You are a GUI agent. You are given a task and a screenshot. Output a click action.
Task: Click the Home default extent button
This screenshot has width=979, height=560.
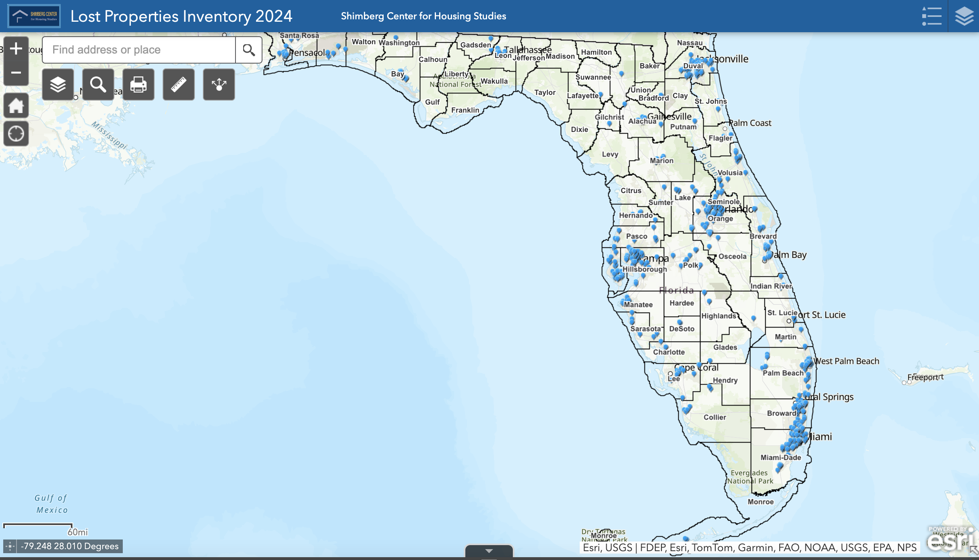coord(16,106)
